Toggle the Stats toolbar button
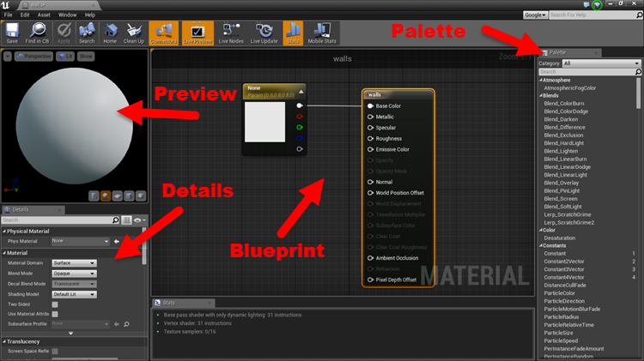Screen dimensions: 644x361 [293, 33]
